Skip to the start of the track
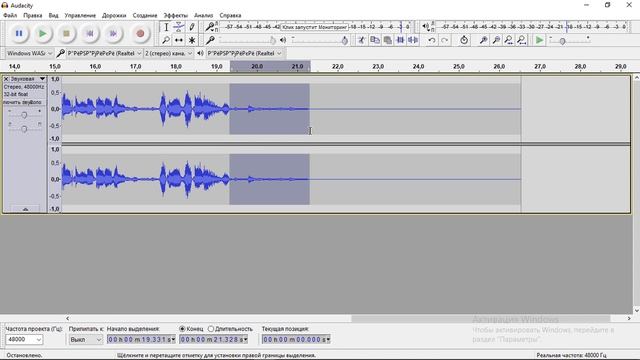640x360 pixels. point(90,33)
